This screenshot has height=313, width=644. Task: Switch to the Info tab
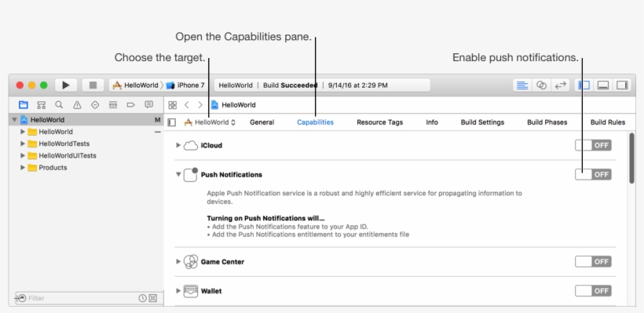click(x=432, y=122)
